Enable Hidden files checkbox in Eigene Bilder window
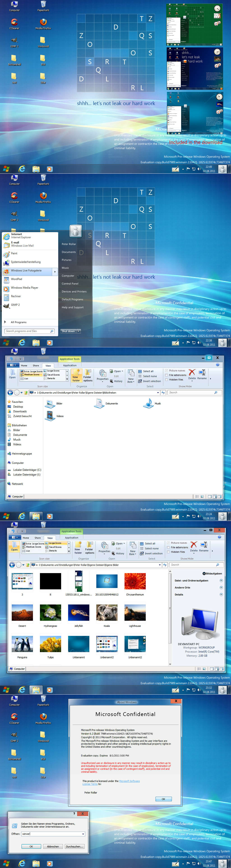Image resolution: width=231 pixels, height=868 pixels. [168, 552]
